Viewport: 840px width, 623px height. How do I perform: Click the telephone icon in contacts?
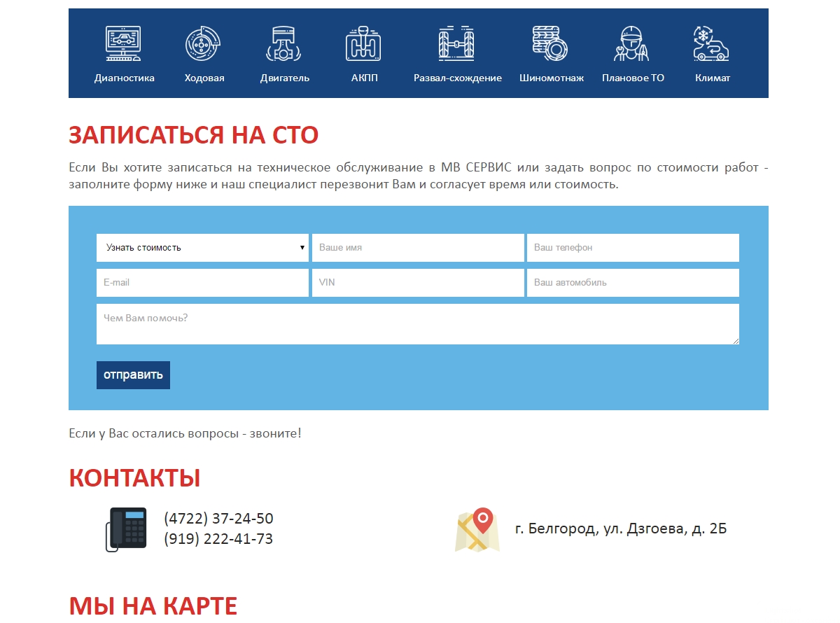point(126,529)
